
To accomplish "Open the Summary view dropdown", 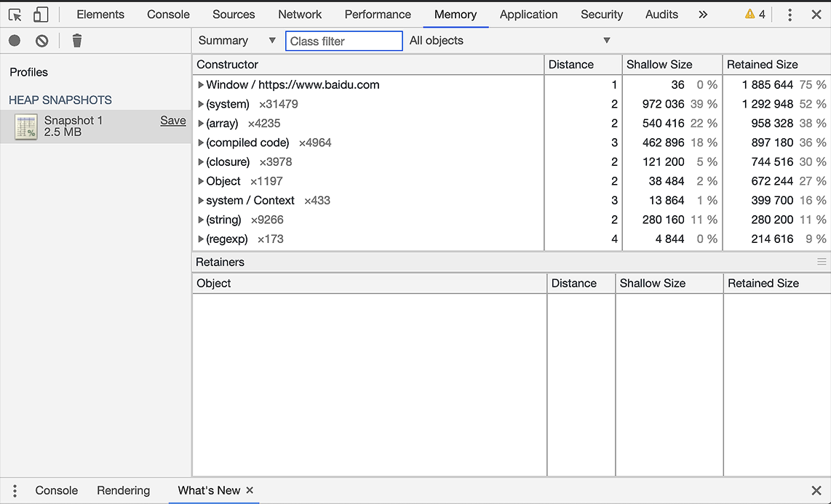I will click(236, 41).
